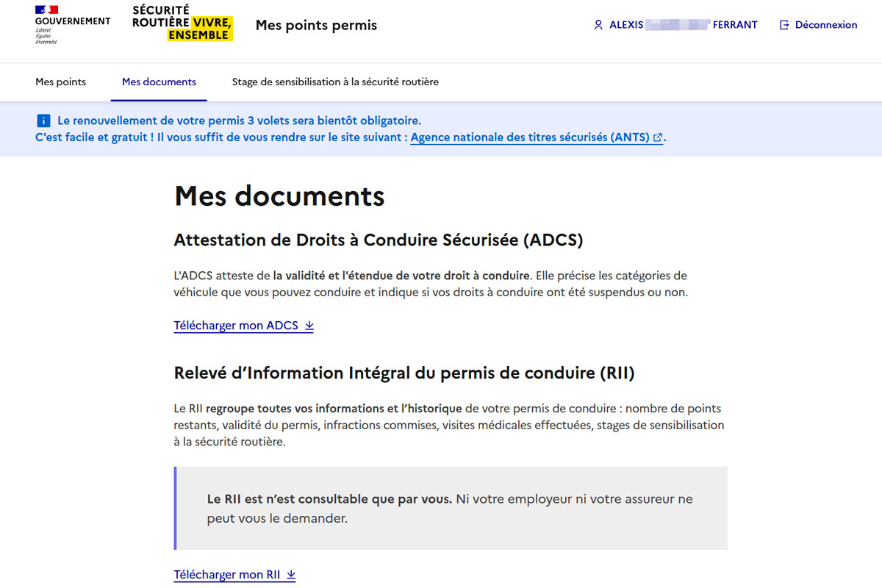Click the external link icon after ANTS

pyautogui.click(x=658, y=137)
